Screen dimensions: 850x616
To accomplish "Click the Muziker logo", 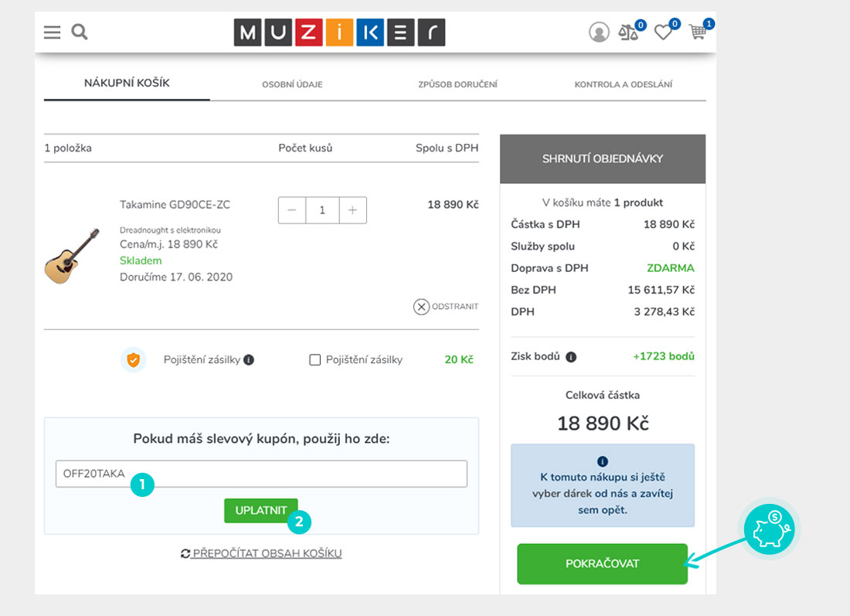I will pyautogui.click(x=339, y=32).
